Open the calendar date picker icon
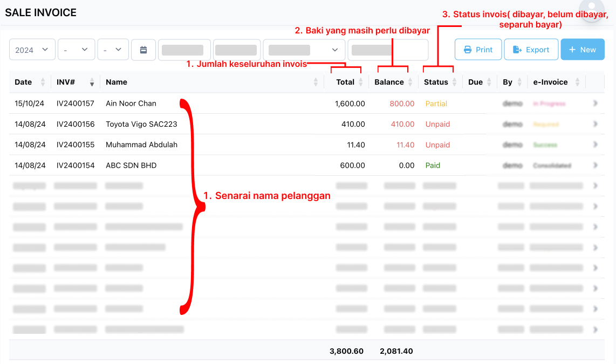Image resolution: width=616 pixels, height=364 pixels. tap(143, 50)
